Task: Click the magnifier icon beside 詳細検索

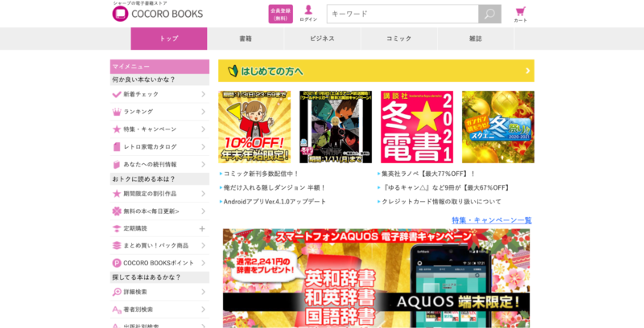Action: [x=117, y=292]
